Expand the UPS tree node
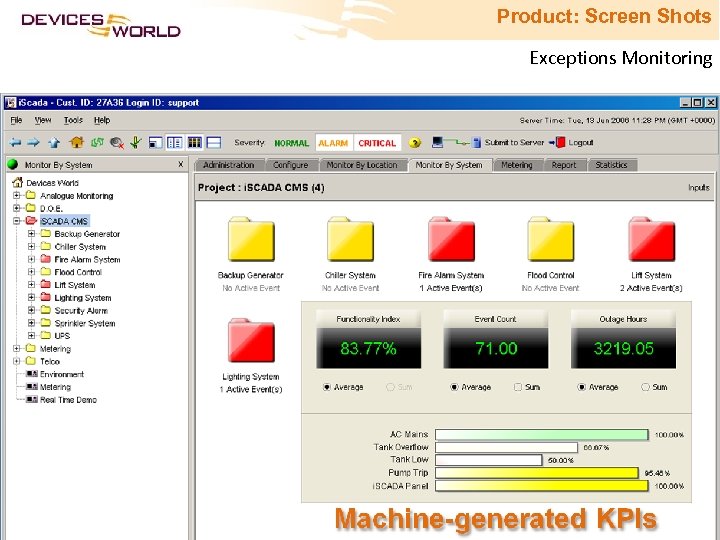The image size is (720, 540). tap(31, 335)
